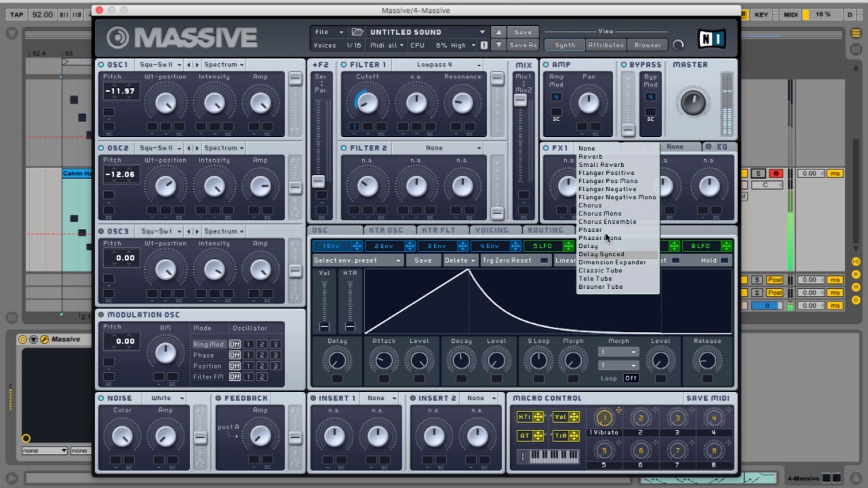Open OSC1 Squ-Sw II wavetable dropdown
The width and height of the screenshot is (868, 488).
(159, 64)
